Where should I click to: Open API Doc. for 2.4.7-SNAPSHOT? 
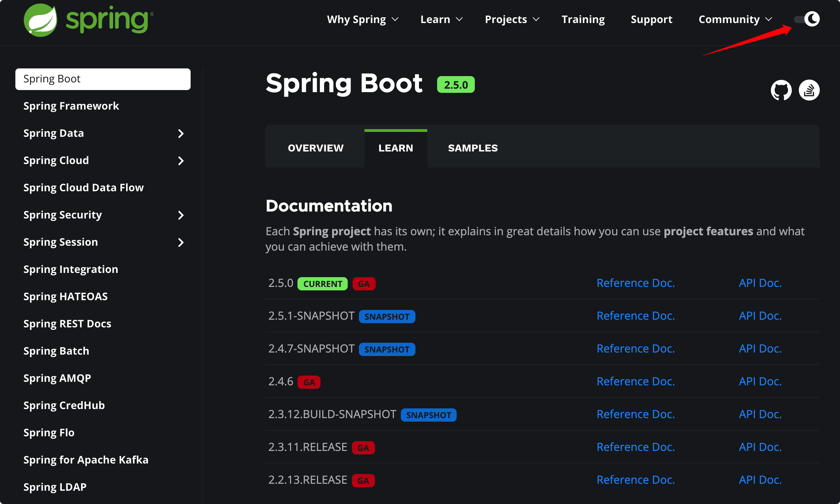760,348
